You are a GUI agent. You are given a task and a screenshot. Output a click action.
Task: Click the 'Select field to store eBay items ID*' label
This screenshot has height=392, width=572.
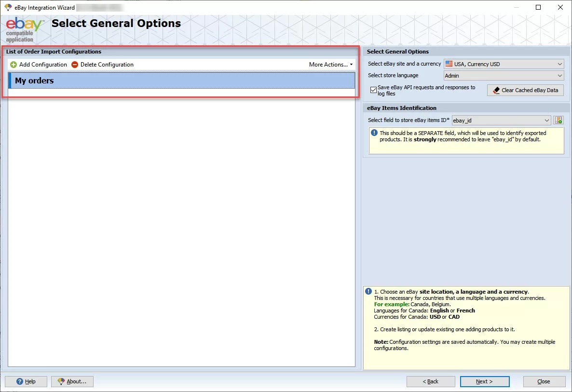click(409, 121)
